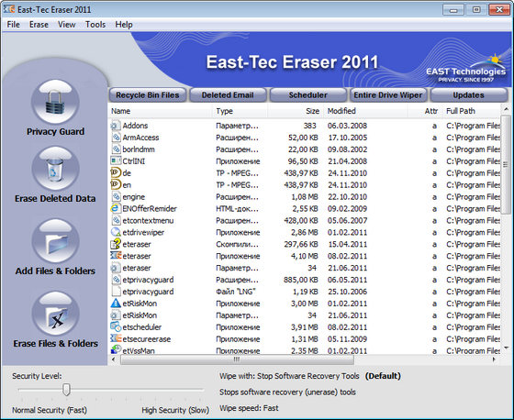Select the eteraser 34 bytes row name
The image size is (514, 420).
[x=137, y=268]
